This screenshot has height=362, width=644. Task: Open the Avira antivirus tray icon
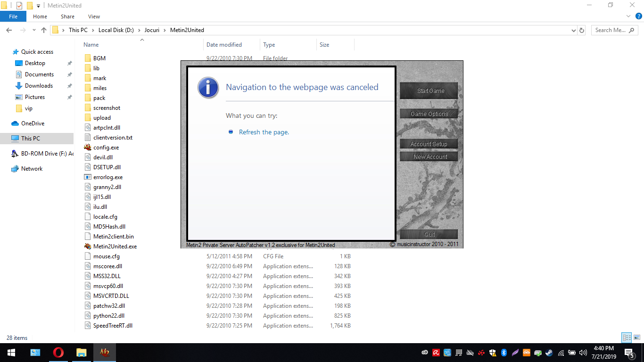(437, 353)
